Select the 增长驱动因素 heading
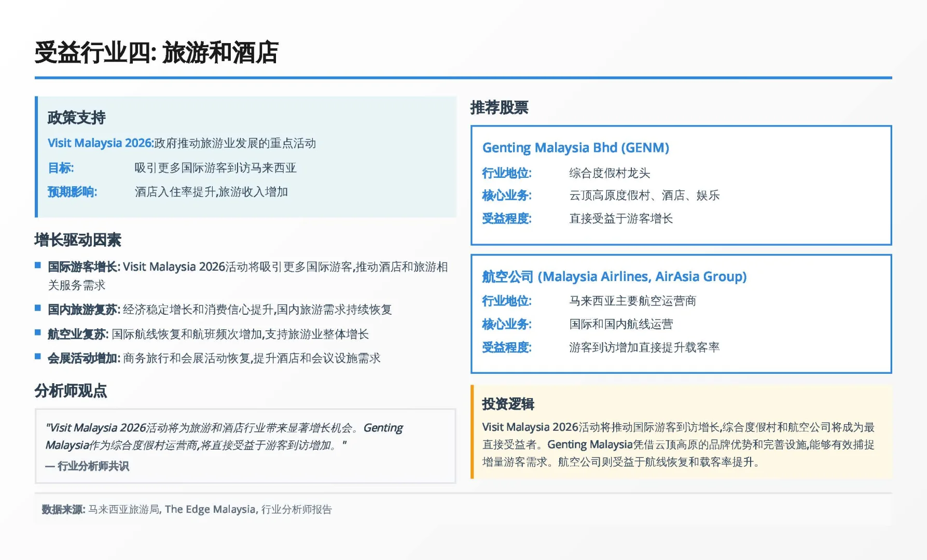 tap(78, 240)
